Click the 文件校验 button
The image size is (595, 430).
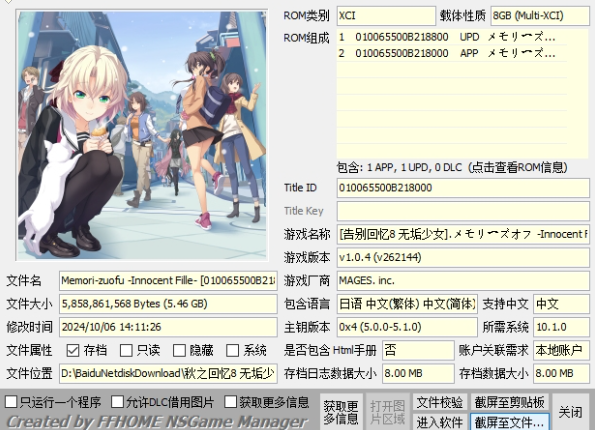point(439,402)
